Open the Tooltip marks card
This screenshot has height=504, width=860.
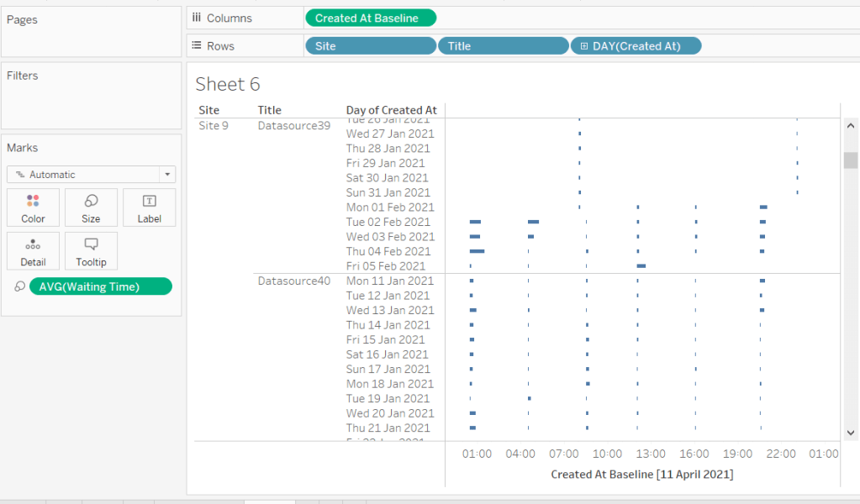[x=91, y=251]
